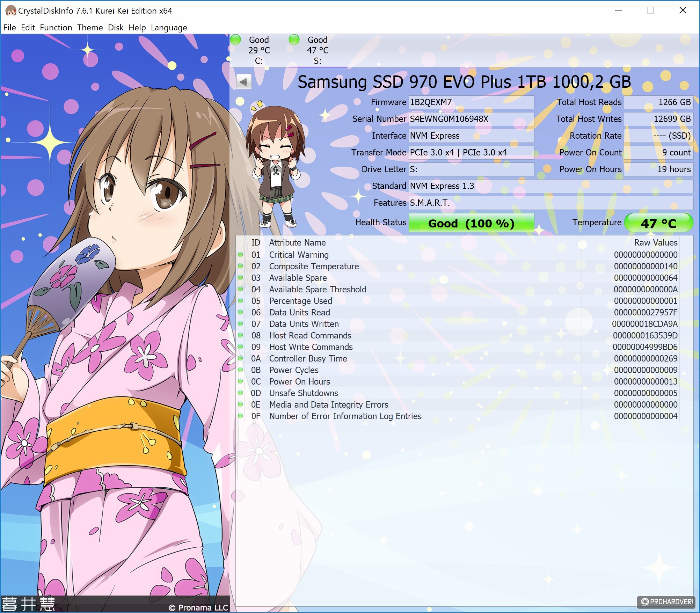Click the Total Host Reads value 1266 GB
The image size is (700, 613).
coord(658,102)
